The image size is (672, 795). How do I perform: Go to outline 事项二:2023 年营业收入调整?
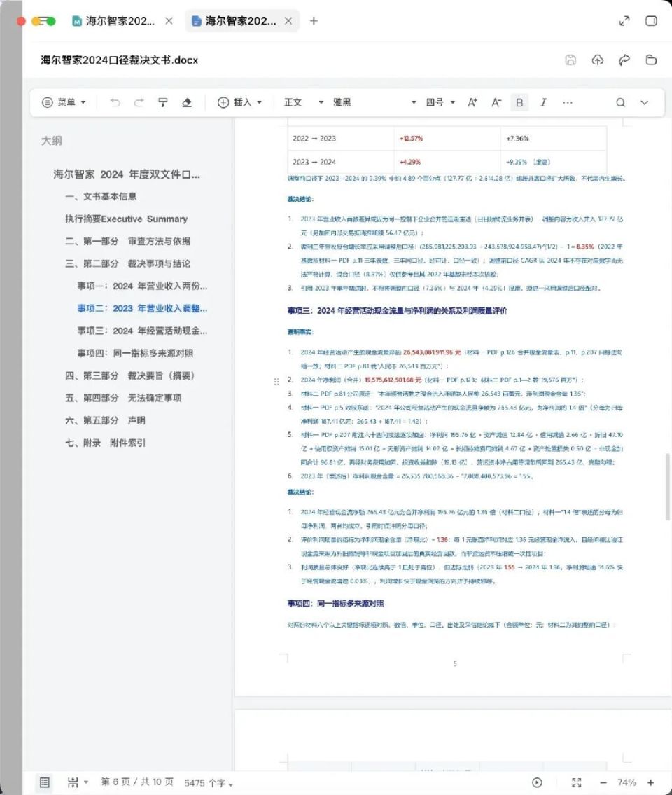point(142,308)
